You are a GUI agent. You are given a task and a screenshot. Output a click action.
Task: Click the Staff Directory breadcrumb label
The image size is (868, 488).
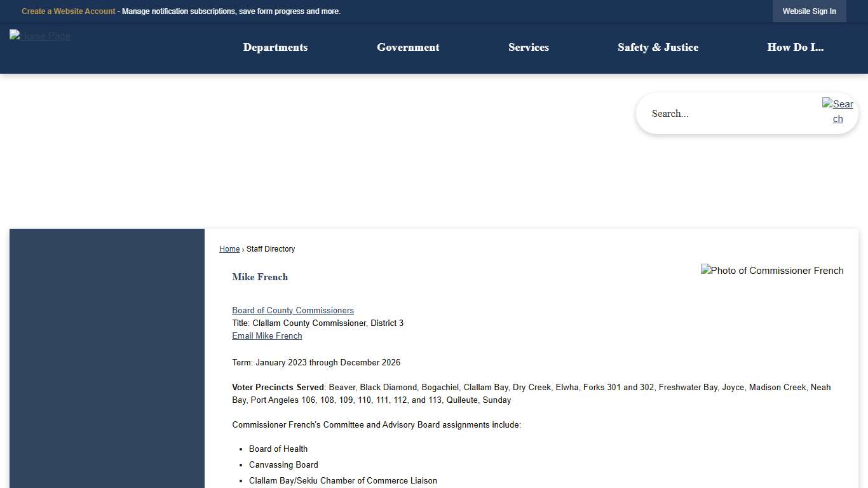pos(271,248)
